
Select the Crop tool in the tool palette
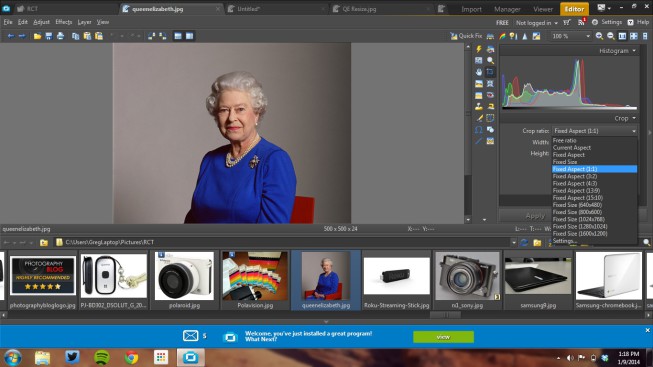pyautogui.click(x=490, y=72)
